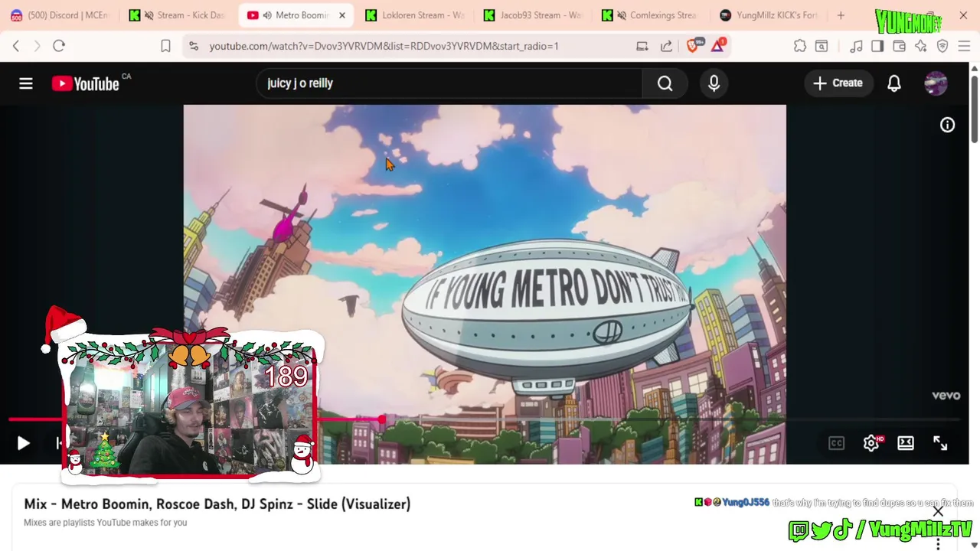Open Brave Shields lion icon

(694, 45)
